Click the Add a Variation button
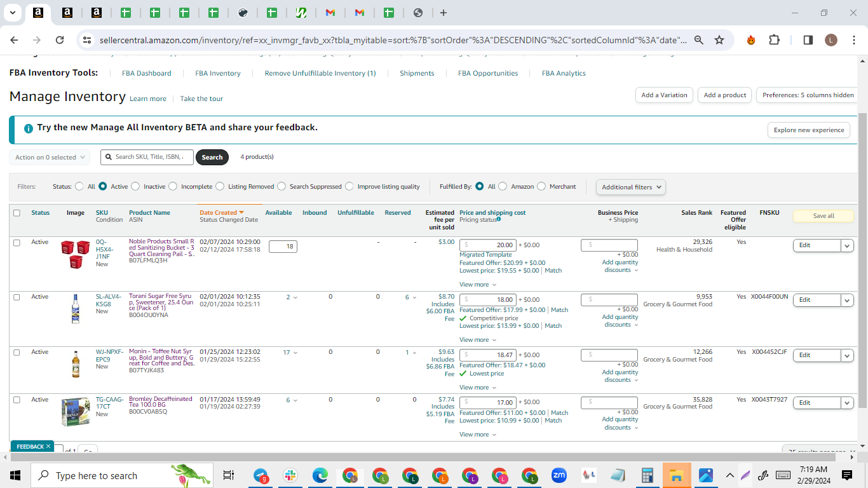 (x=664, y=95)
